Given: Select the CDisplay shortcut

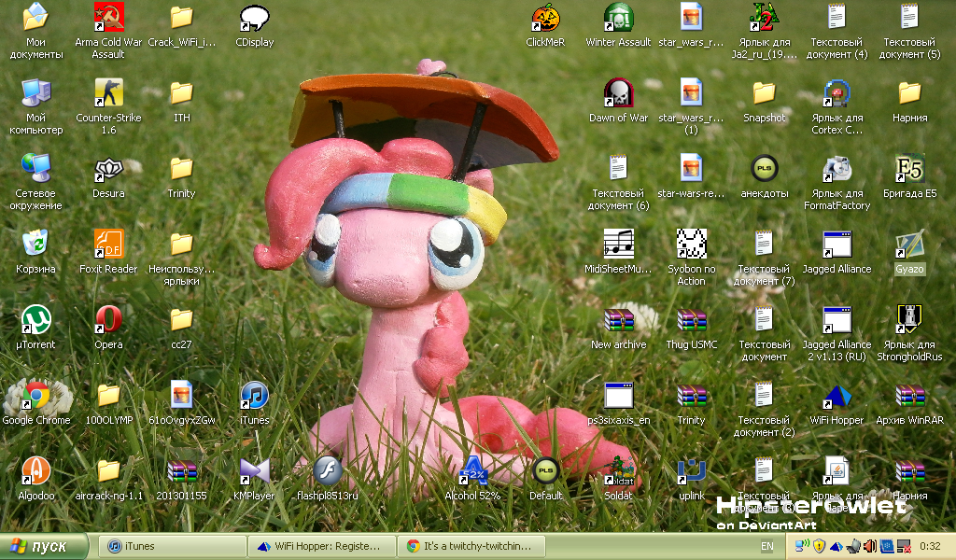Looking at the screenshot, I should coord(254,17).
